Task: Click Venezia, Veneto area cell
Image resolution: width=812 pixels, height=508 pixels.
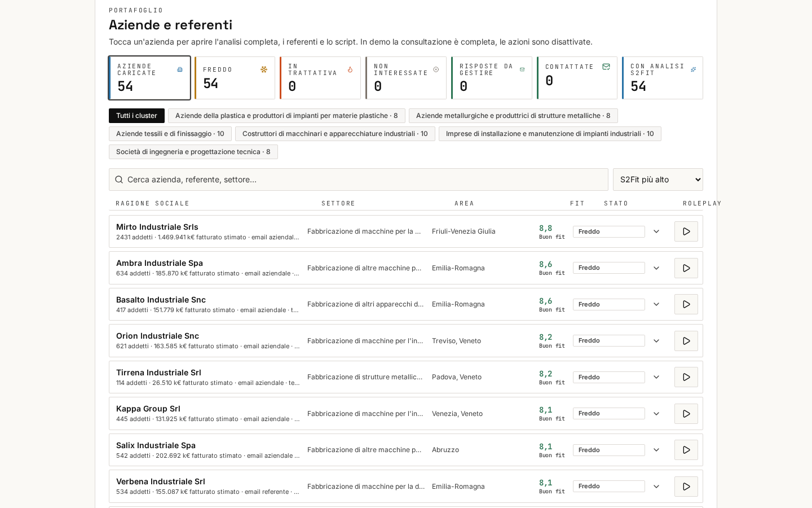Action: pos(457,414)
